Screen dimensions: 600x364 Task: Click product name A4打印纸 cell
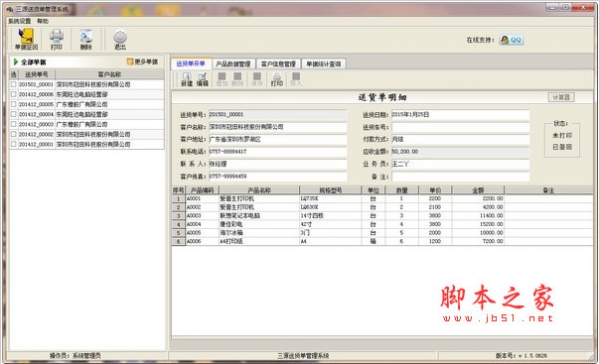(x=259, y=241)
